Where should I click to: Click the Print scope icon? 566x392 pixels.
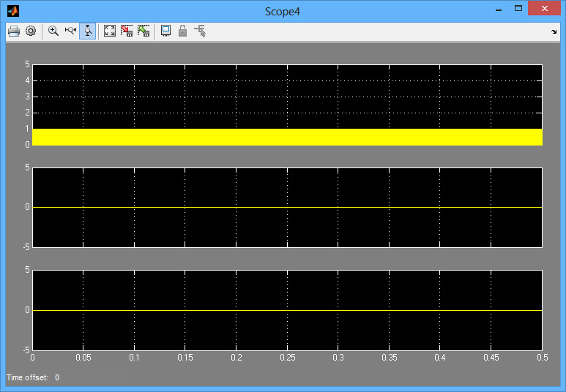[x=14, y=31]
